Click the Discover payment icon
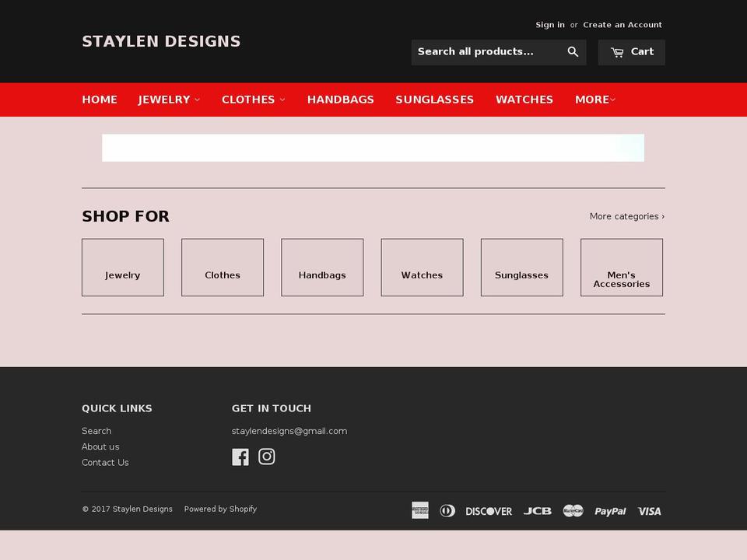747x560 pixels. pos(489,511)
